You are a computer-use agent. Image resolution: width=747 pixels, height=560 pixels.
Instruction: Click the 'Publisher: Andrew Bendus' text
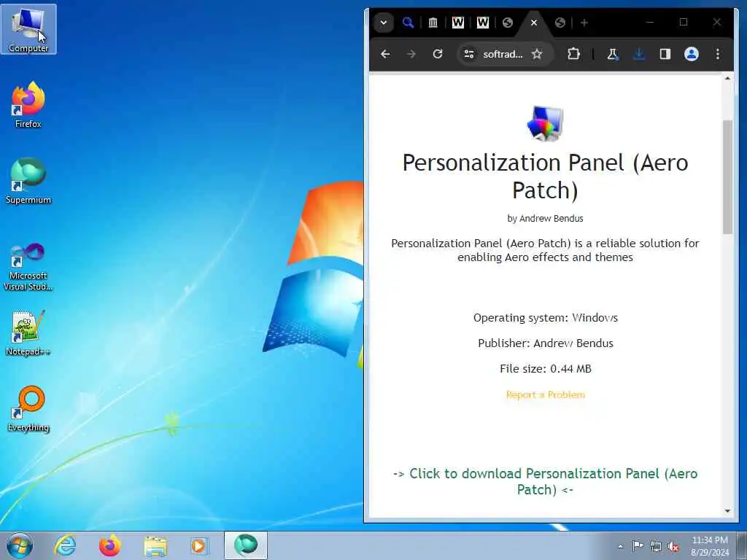coord(546,343)
